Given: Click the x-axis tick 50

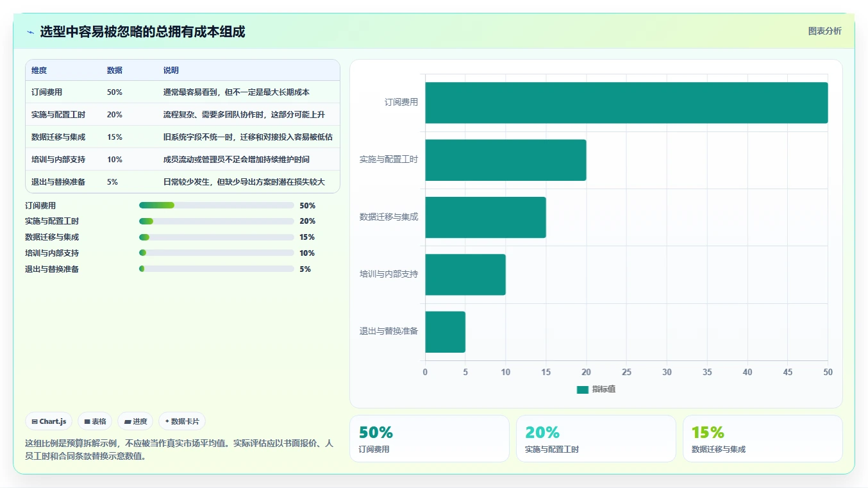Looking at the screenshot, I should 828,372.
